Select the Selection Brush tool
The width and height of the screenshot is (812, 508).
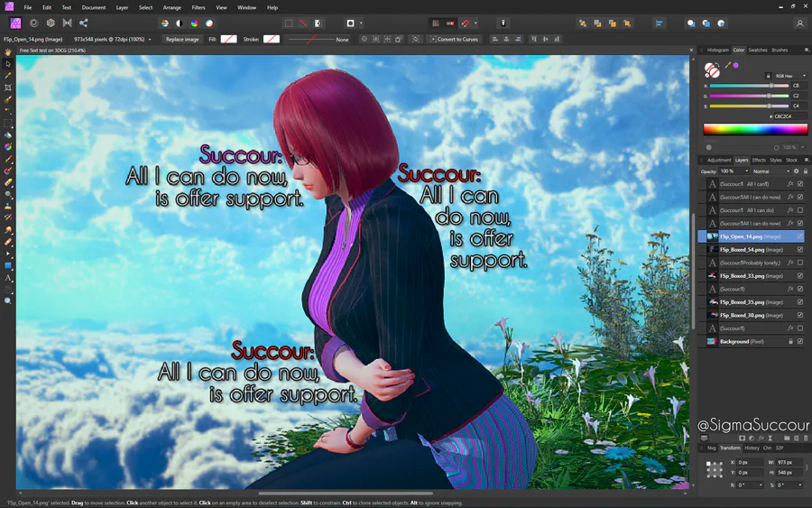pyautogui.click(x=8, y=99)
